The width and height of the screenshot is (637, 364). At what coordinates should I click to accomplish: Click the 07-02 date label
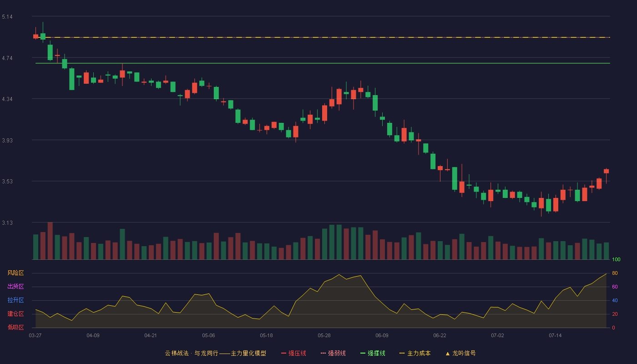(497, 335)
